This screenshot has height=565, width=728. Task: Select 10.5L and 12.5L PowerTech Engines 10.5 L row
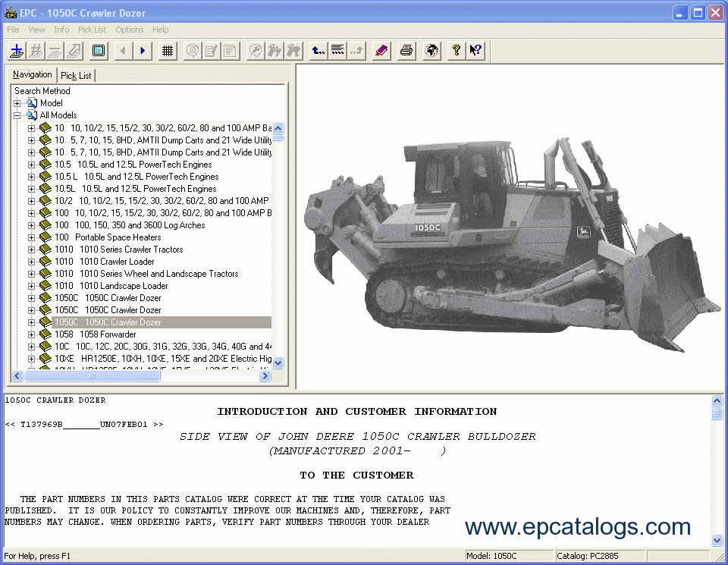click(x=136, y=177)
